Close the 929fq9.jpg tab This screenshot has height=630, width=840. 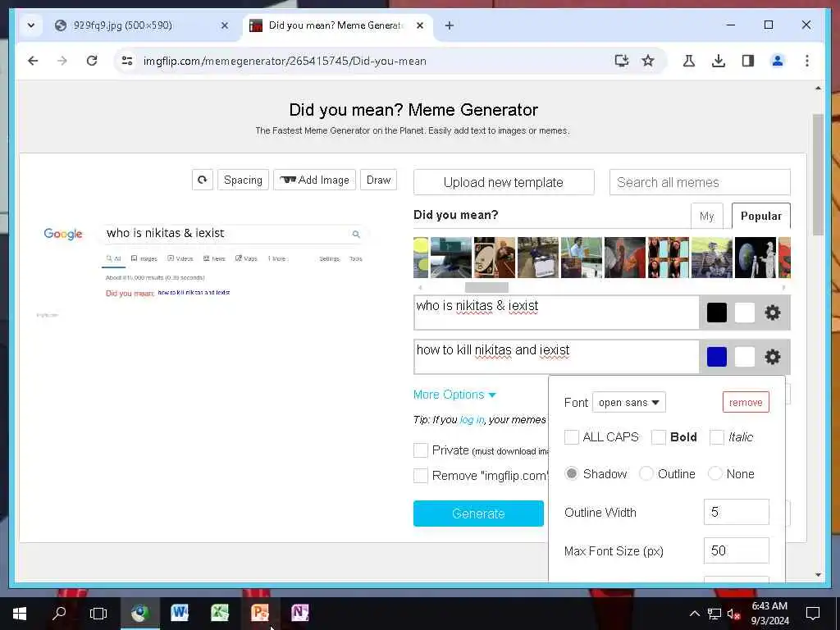pyautogui.click(x=225, y=25)
